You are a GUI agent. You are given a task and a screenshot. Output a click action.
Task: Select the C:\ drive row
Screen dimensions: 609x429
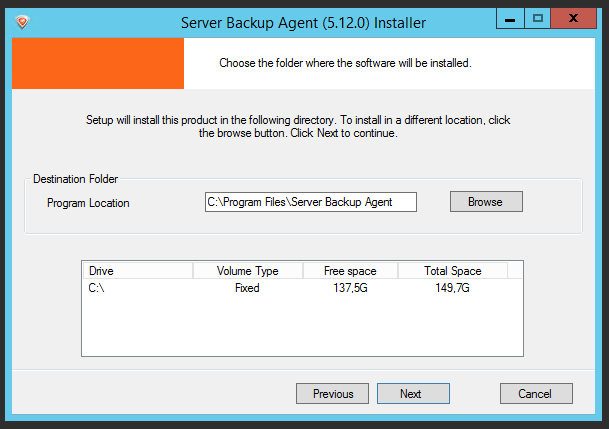click(x=302, y=288)
